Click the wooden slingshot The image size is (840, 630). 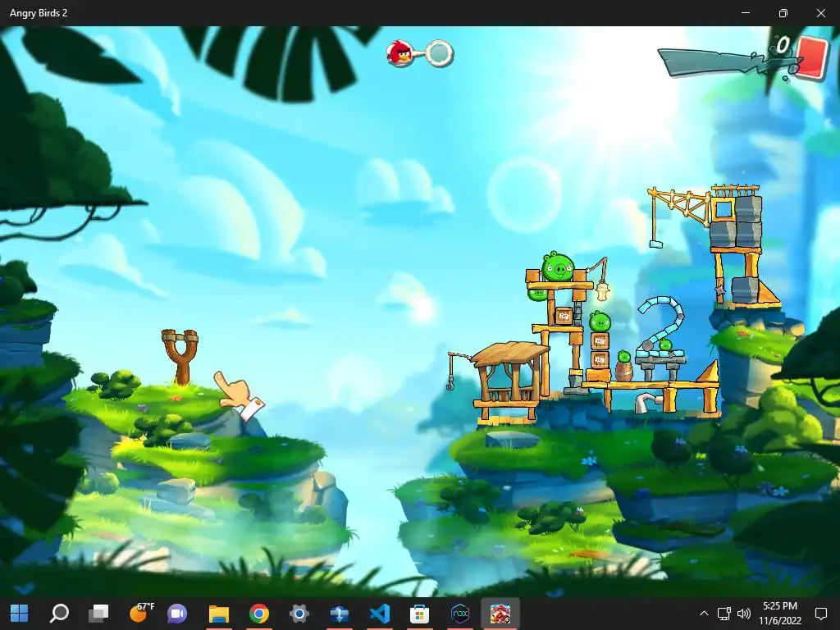pos(180,357)
